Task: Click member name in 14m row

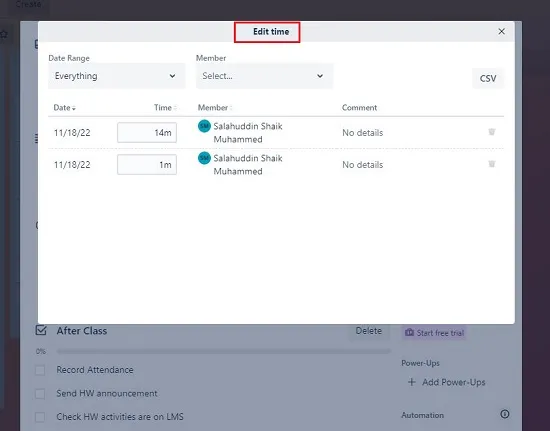Action: [248, 133]
